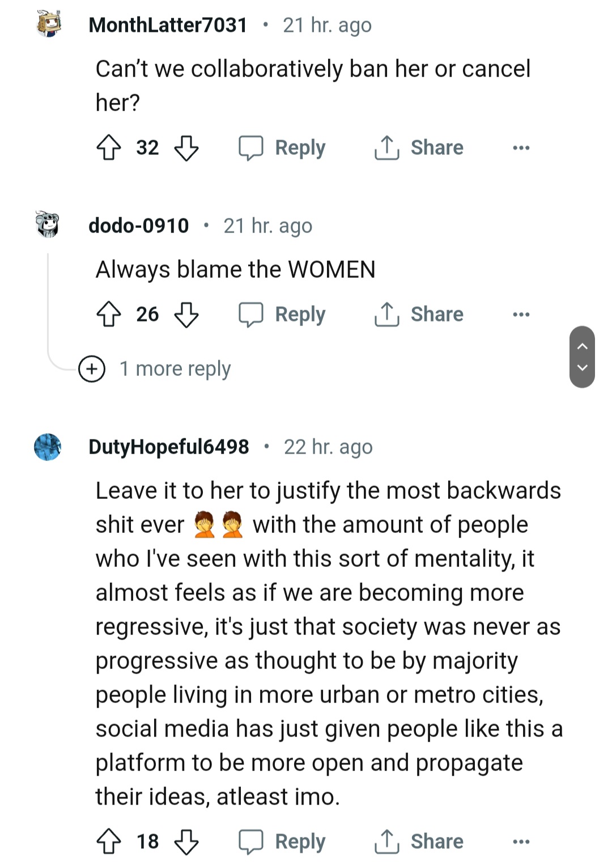The image size is (612, 868).
Task: Jump to previous comment with up chevron
Action: point(582,345)
